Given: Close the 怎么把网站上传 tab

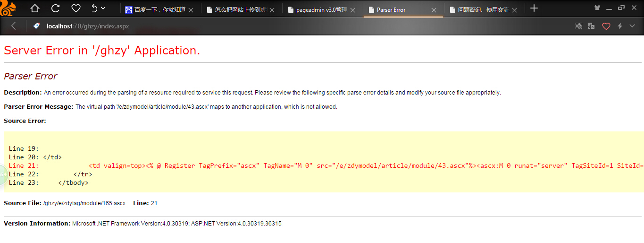Looking at the screenshot, I should pyautogui.click(x=273, y=10).
